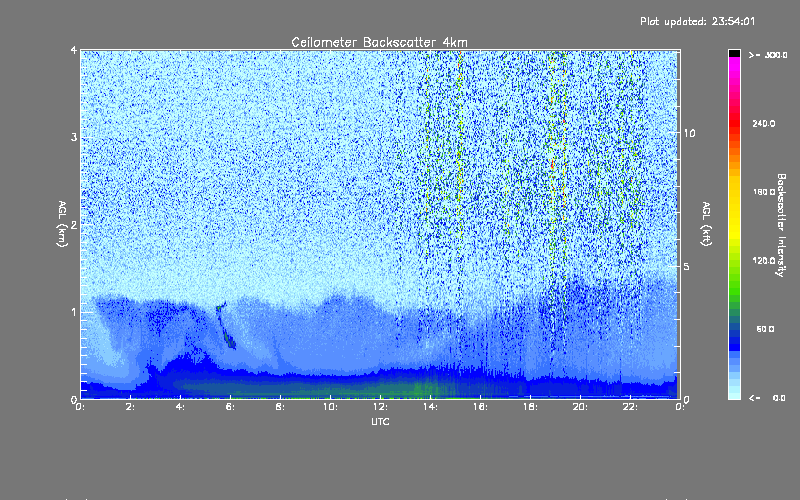Click the '22:' UTC time tick
Viewport: 800px width, 500px height.
(630, 407)
